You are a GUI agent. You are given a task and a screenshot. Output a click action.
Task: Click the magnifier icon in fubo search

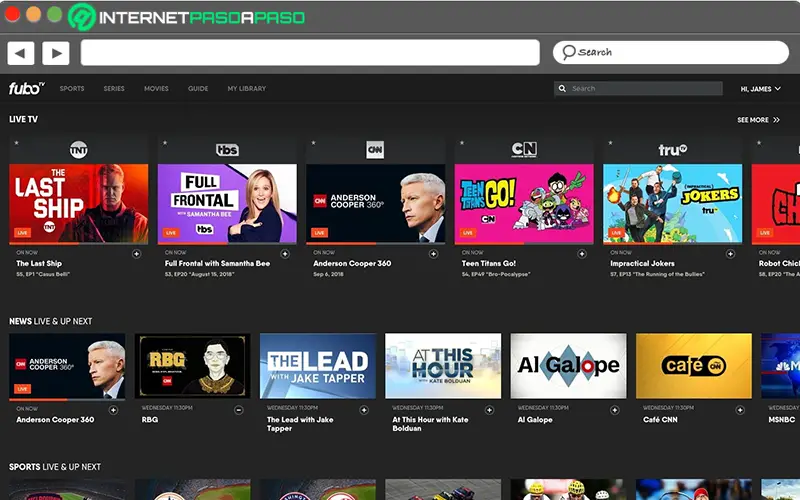click(x=562, y=88)
